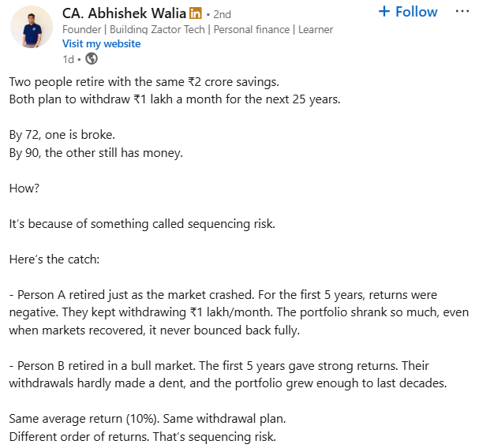Click the sentence naming sequencing risk

142,224
